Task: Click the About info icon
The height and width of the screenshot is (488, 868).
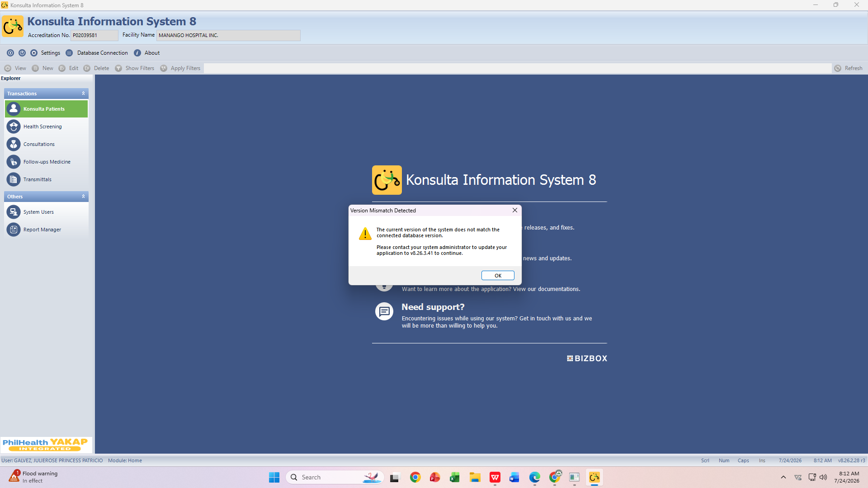Action: tap(137, 53)
